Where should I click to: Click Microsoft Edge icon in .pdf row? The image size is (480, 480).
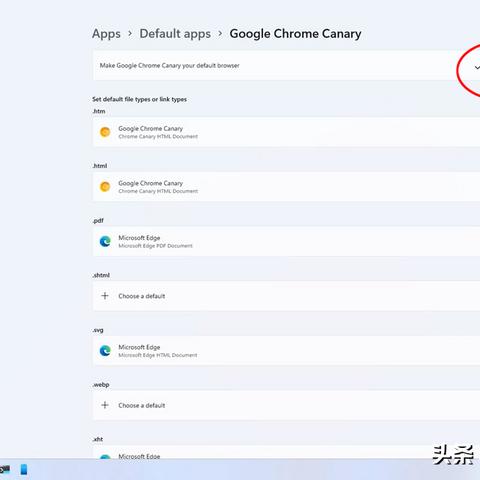[105, 241]
